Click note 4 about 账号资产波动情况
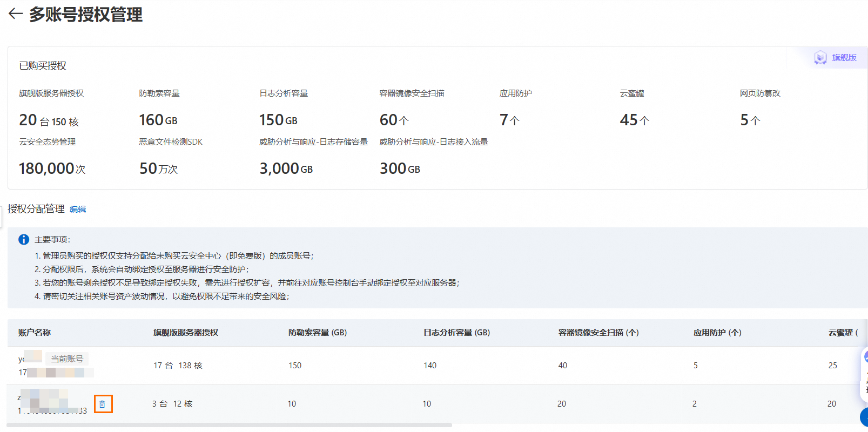This screenshot has width=868, height=432. (x=162, y=296)
